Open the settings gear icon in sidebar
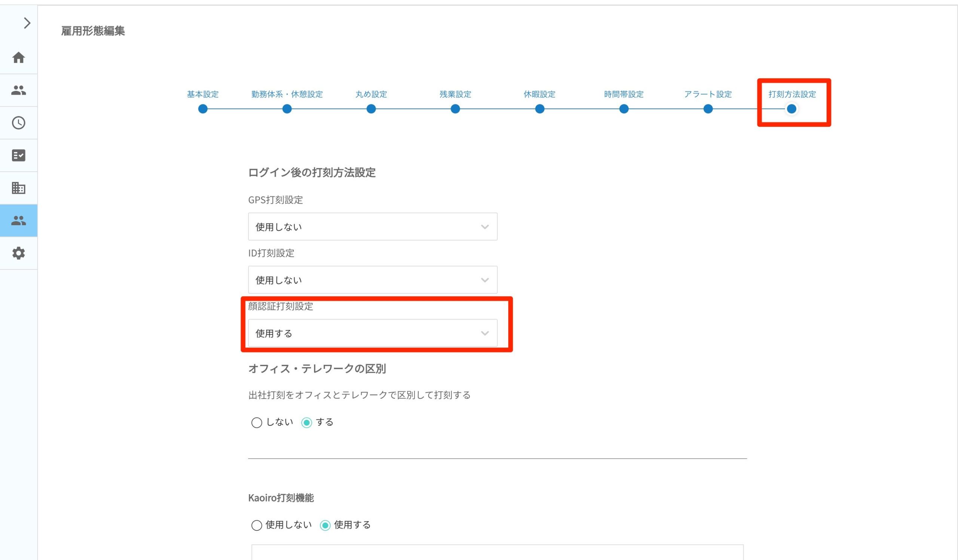The width and height of the screenshot is (958, 560). tap(19, 253)
